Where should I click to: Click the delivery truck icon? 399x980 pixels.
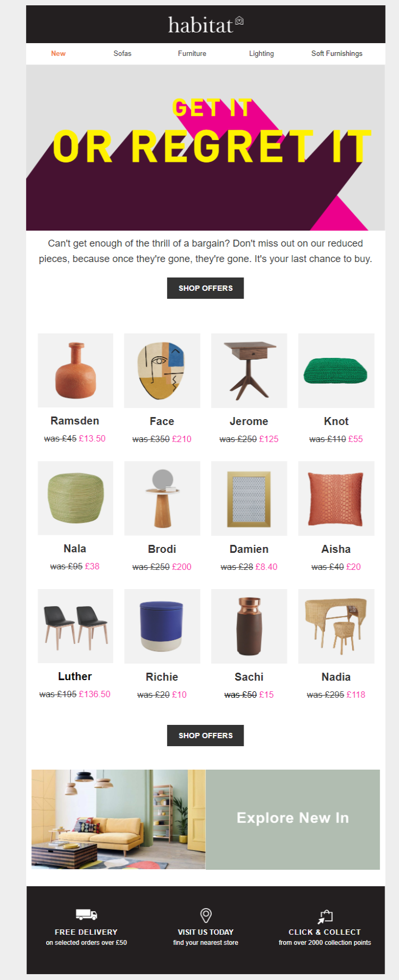click(x=86, y=914)
